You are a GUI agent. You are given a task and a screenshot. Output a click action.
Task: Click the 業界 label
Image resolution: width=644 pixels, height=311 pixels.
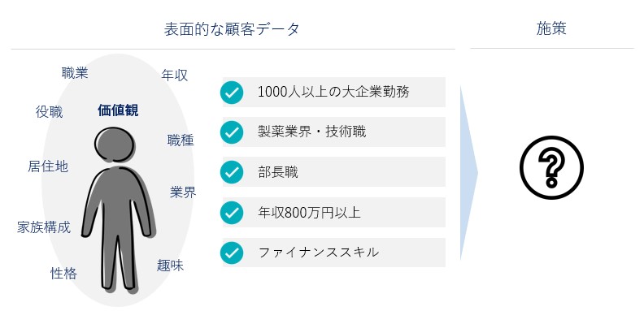[x=183, y=192]
